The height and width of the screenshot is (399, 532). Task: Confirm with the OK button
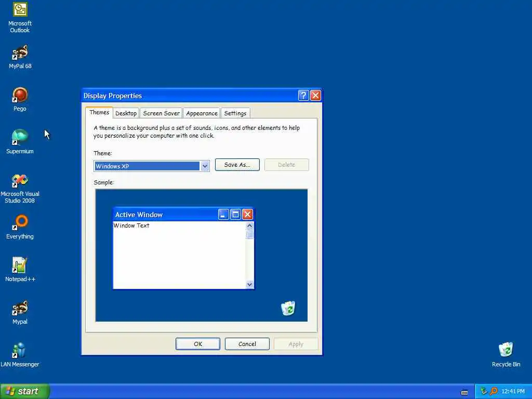pyautogui.click(x=198, y=344)
